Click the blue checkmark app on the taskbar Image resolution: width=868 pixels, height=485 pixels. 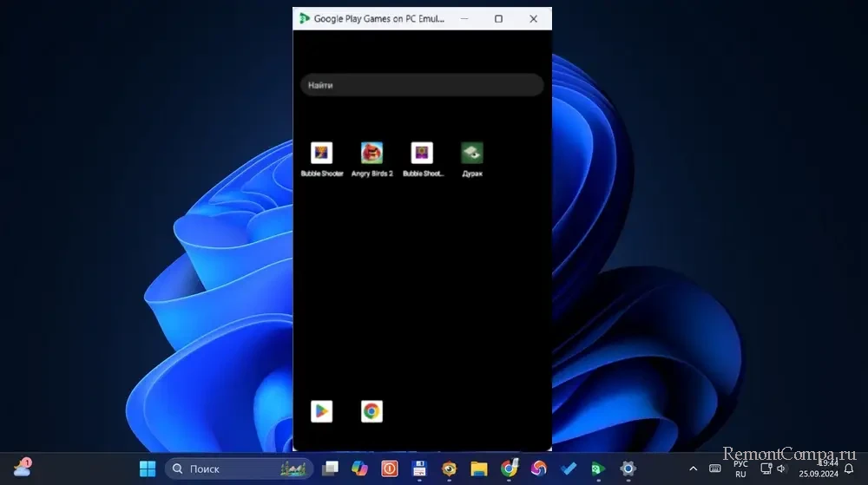(569, 469)
